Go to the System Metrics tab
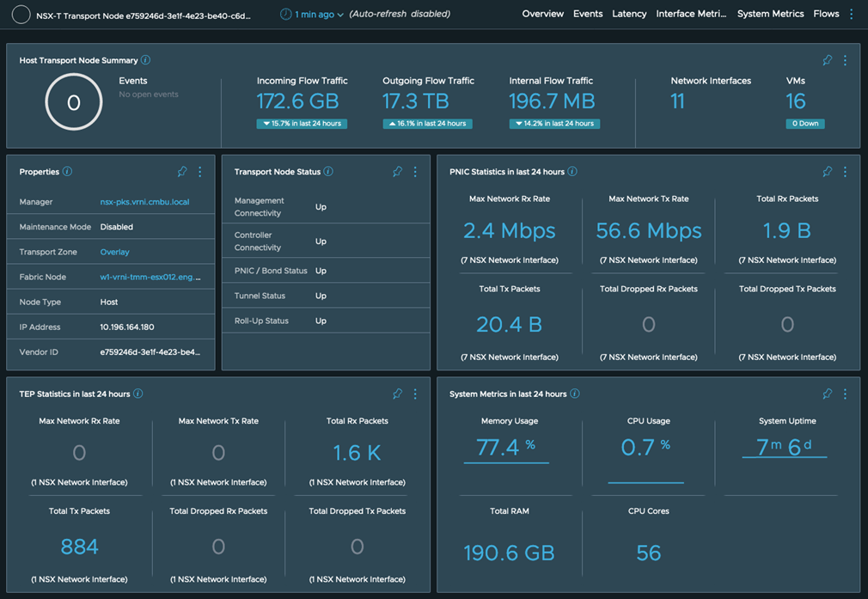This screenshot has height=599, width=868. pos(770,15)
